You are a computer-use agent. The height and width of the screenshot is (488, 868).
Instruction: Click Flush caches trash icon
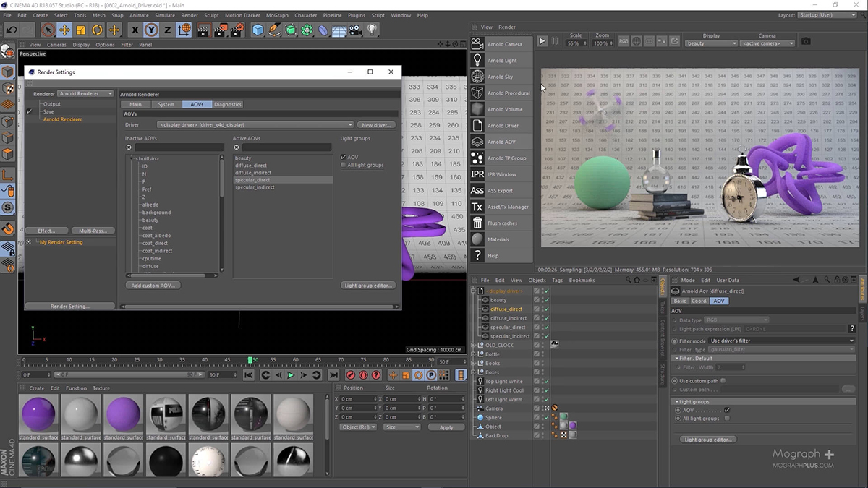[x=477, y=223]
